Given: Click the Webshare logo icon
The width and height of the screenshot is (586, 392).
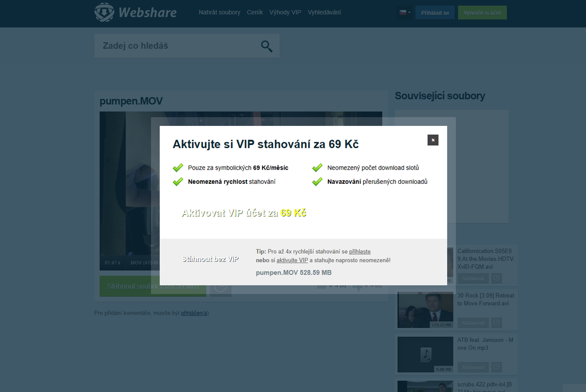Looking at the screenshot, I should 104,12.
